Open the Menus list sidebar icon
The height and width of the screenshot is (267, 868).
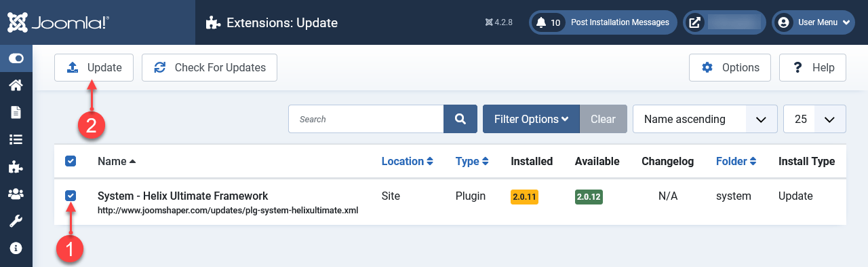tap(16, 139)
